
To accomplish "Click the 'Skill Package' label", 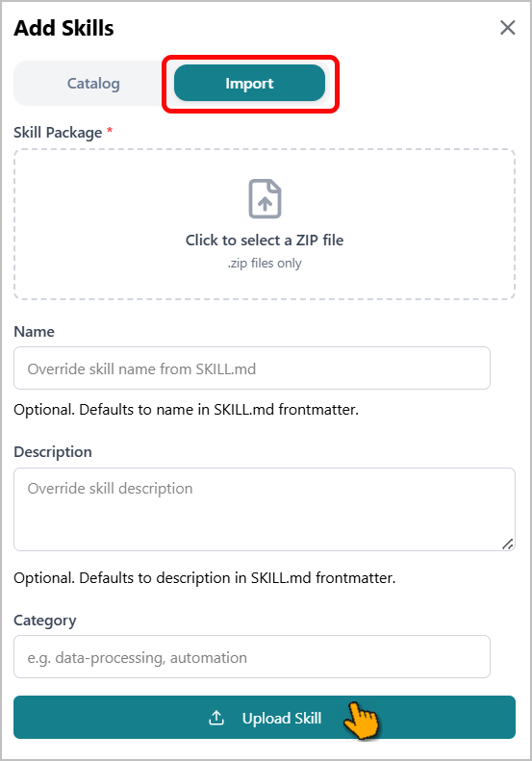I will pyautogui.click(x=58, y=133).
